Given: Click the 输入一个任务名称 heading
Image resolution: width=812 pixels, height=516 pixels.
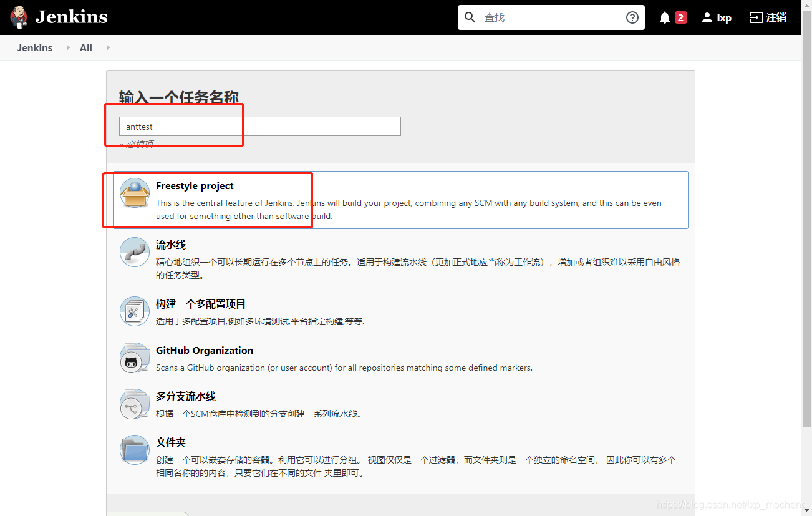Looking at the screenshot, I should 179,98.
